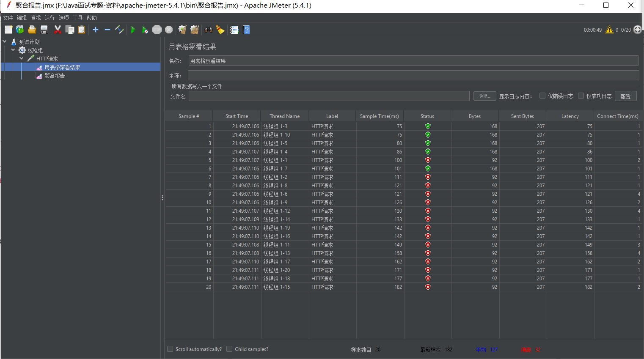Click the 线程组 1-3 cell in row 1
Image resolution: width=644 pixels, height=359 pixels.
pos(285,126)
